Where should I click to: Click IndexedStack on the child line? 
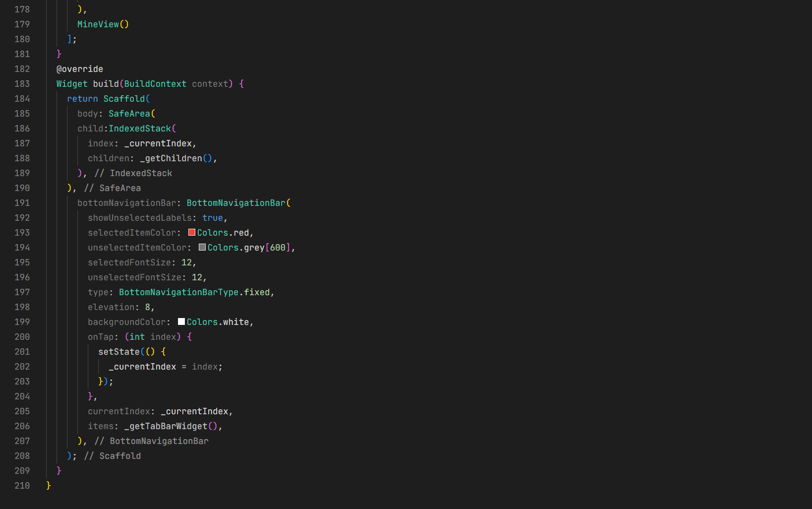click(140, 128)
